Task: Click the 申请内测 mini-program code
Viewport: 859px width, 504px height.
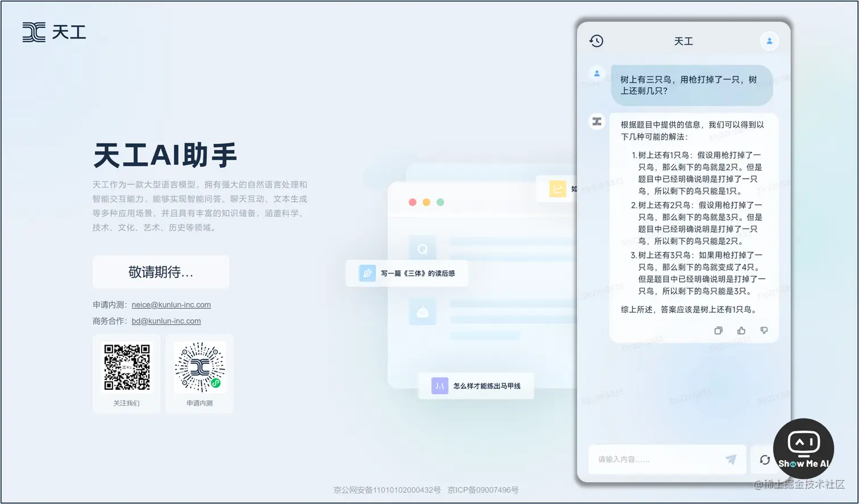Action: [199, 367]
